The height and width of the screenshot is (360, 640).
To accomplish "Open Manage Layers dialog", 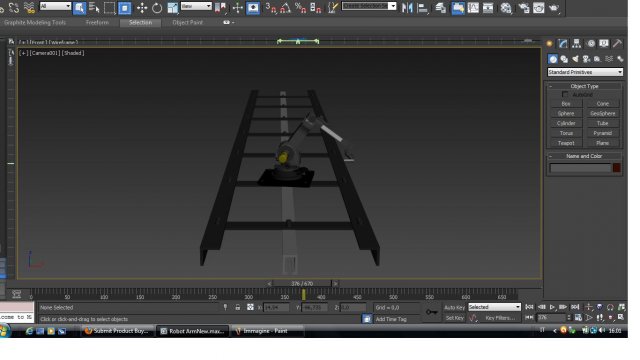I will point(440,8).
